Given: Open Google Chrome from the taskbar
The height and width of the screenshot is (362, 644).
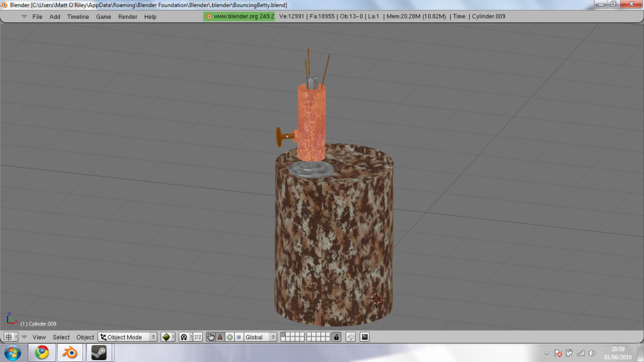Looking at the screenshot, I should [42, 353].
